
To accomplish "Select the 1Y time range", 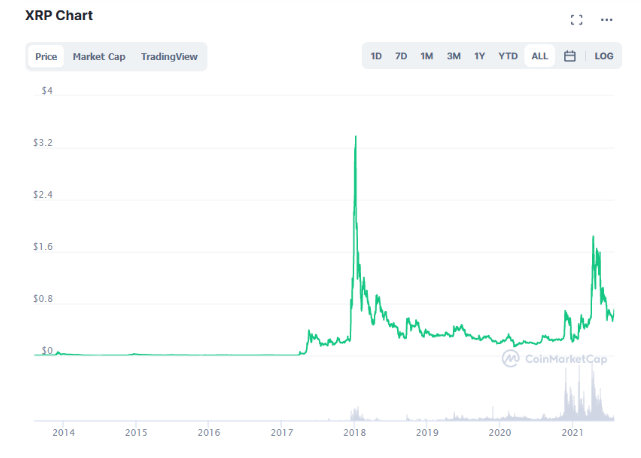I will [479, 56].
